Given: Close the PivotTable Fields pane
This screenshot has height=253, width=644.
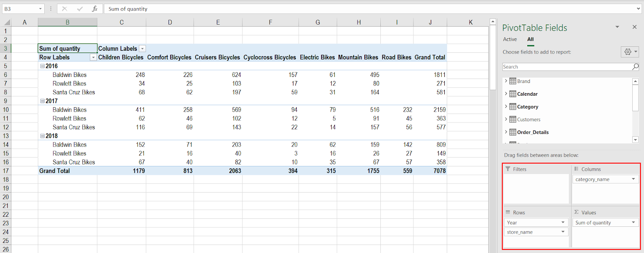Looking at the screenshot, I should [634, 27].
